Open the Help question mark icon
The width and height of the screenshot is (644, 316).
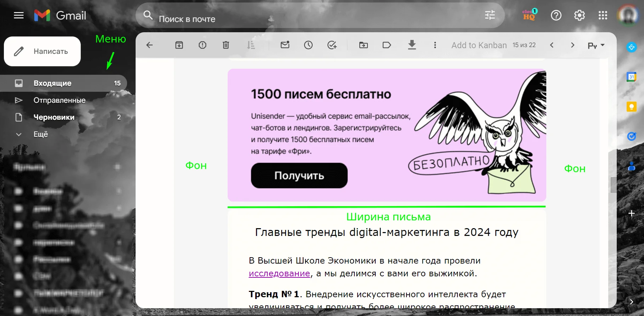(x=556, y=15)
